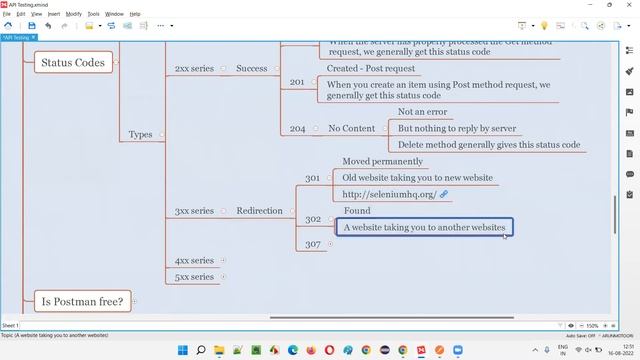Open the Themes panel in the right sidebar
This screenshot has height=360, width=640.
click(x=629, y=133)
